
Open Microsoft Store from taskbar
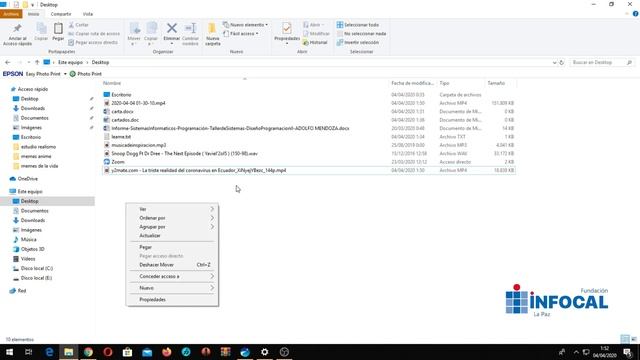point(127,352)
